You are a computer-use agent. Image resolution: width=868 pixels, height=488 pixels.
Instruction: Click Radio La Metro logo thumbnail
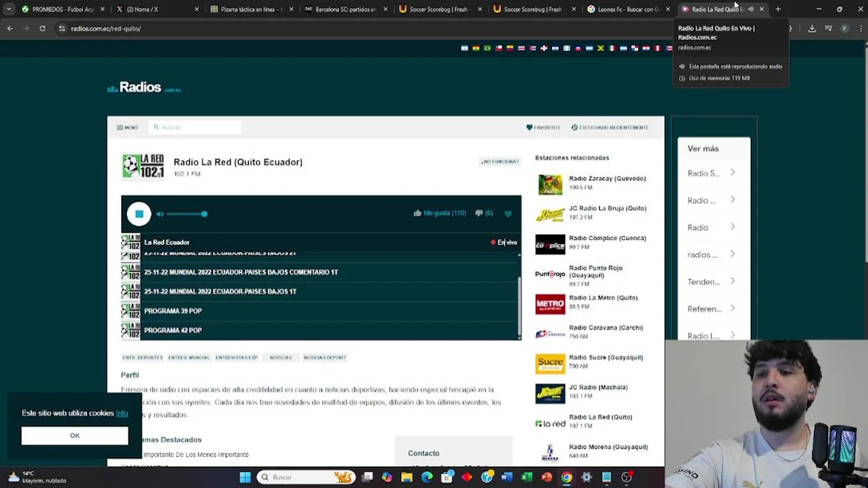coord(550,304)
